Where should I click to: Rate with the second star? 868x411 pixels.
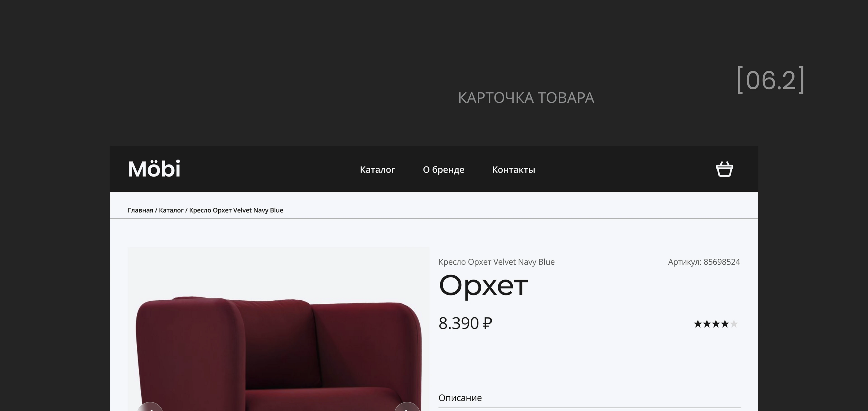707,324
